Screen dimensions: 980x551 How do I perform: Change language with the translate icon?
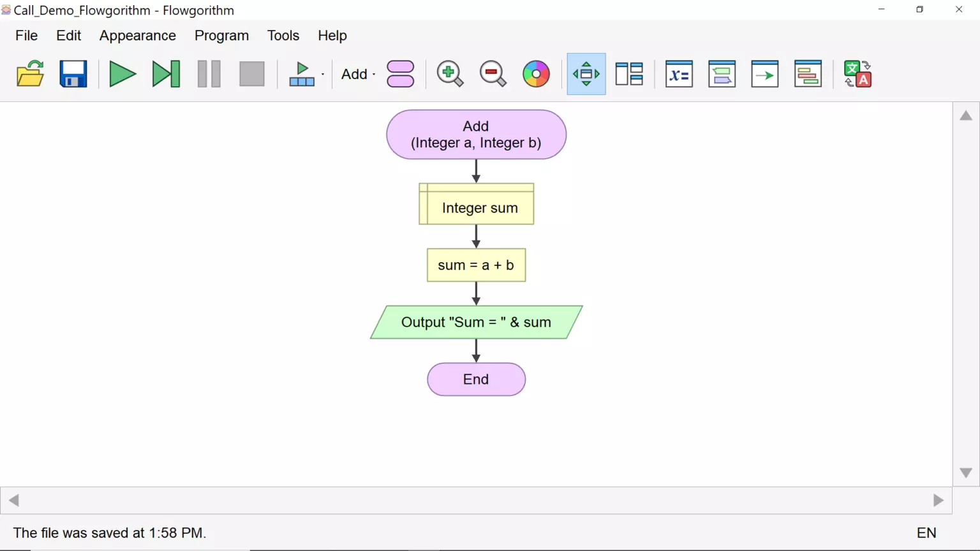click(x=857, y=74)
